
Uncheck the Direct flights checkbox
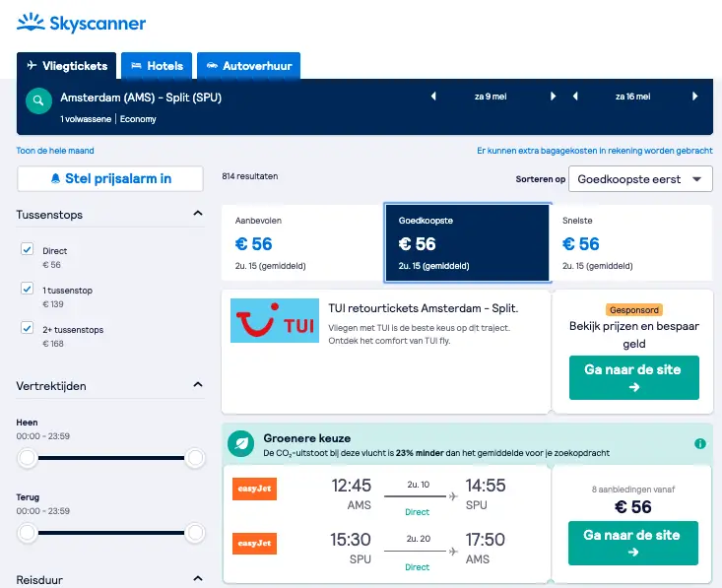(28, 249)
